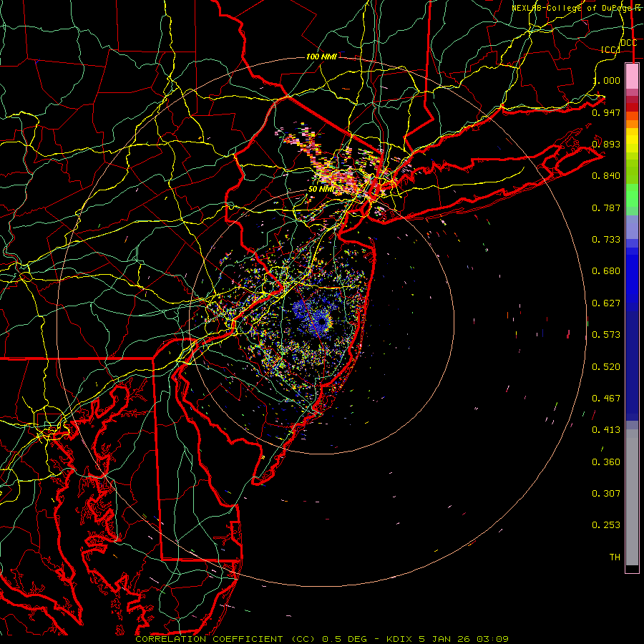This screenshot has width=644, height=644.
Task: Pick the pink segment of the color bar
Action: point(632,77)
